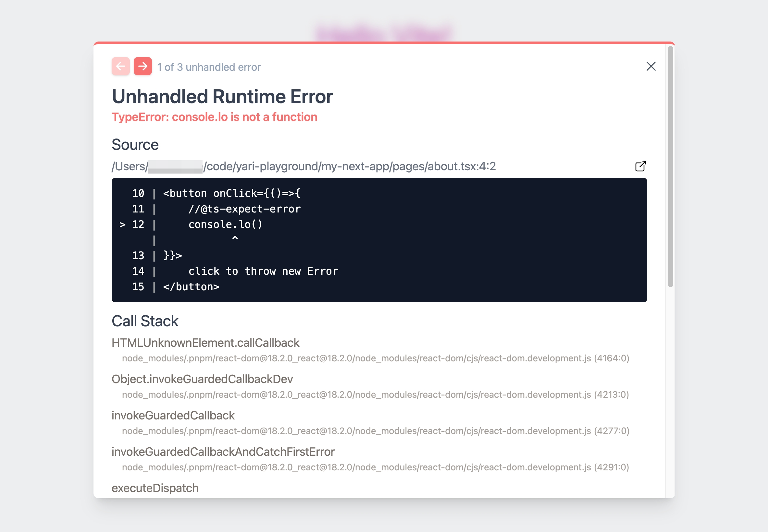Click Object.invokeGuardedCallbackDev stack frame
The width and height of the screenshot is (768, 532).
(x=202, y=379)
